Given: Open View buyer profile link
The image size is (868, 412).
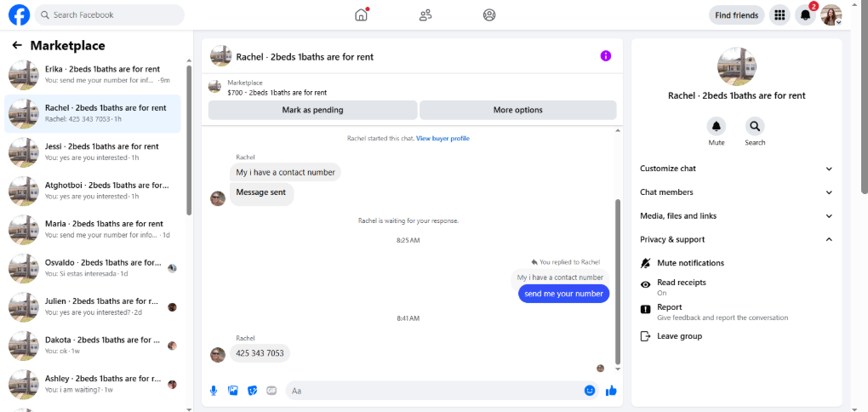Looking at the screenshot, I should click(443, 139).
